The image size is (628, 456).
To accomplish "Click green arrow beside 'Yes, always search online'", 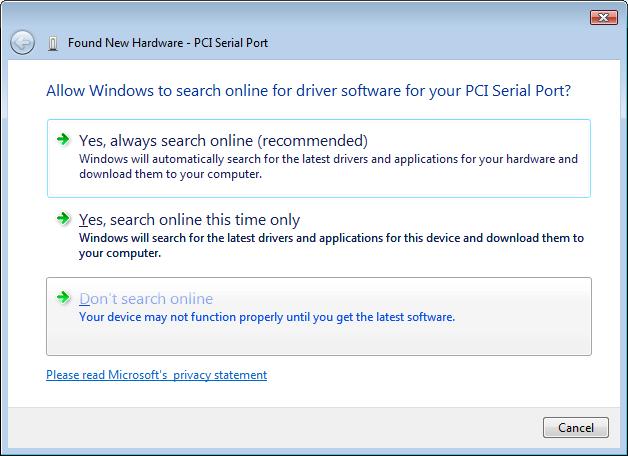I will click(63, 139).
